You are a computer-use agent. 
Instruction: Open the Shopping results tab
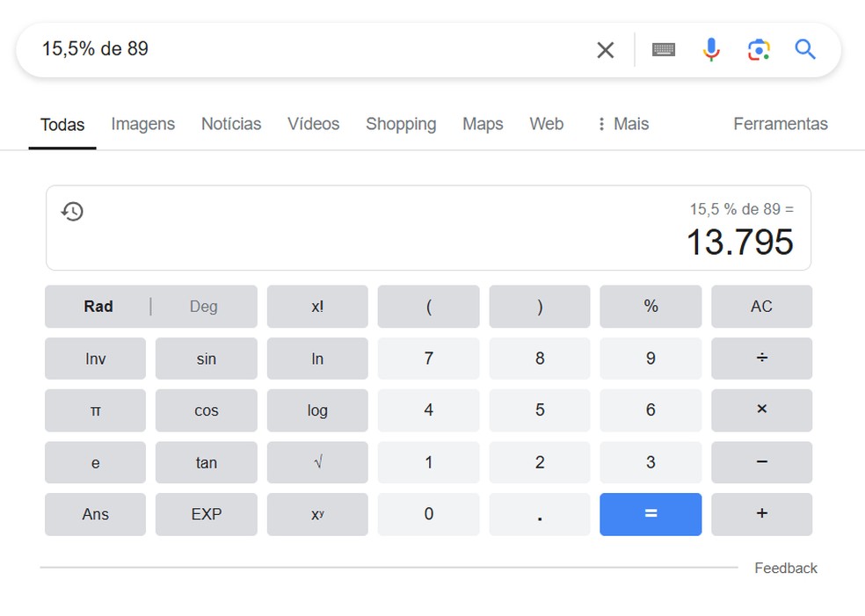[x=400, y=124]
